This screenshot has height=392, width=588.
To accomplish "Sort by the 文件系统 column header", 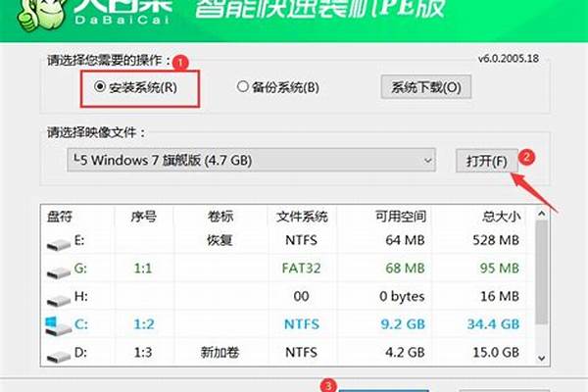I will pos(302,217).
